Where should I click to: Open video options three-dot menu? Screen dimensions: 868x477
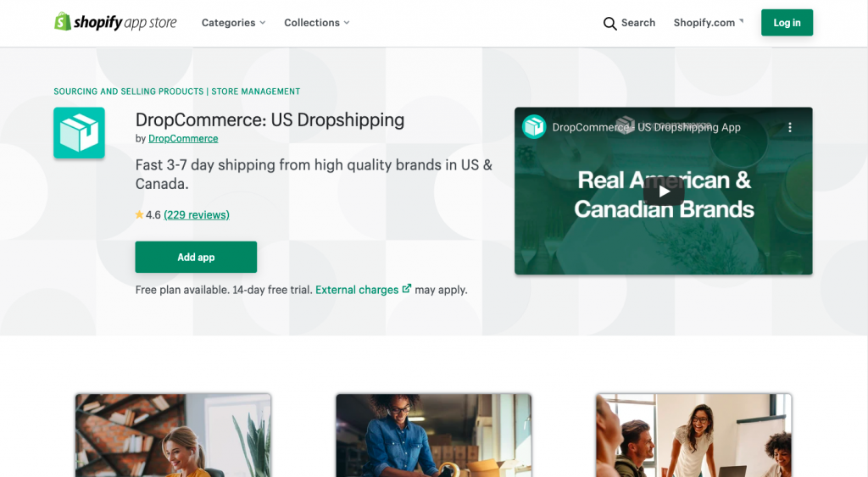pyautogui.click(x=790, y=127)
